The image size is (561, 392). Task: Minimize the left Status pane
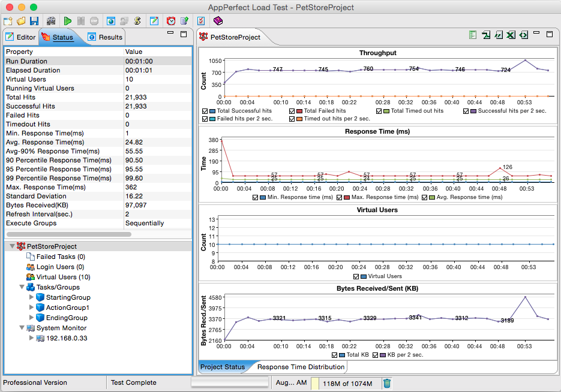coord(170,33)
